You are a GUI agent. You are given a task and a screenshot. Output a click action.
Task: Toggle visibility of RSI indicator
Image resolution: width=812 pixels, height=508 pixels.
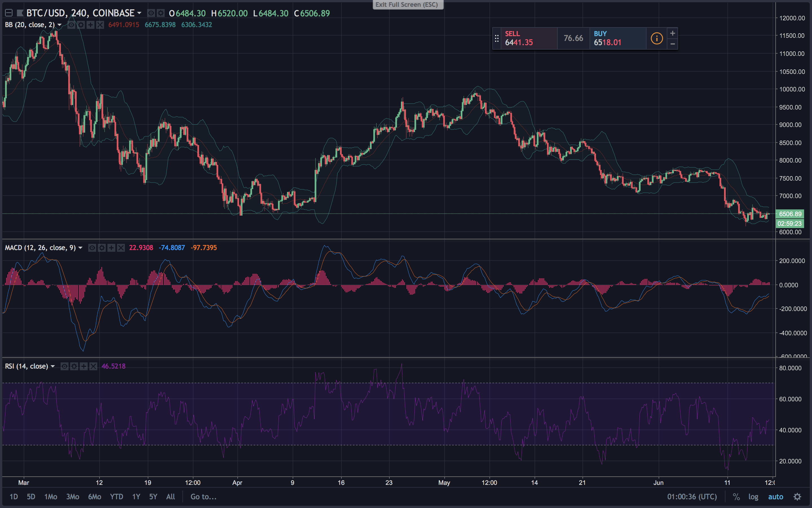tap(64, 366)
